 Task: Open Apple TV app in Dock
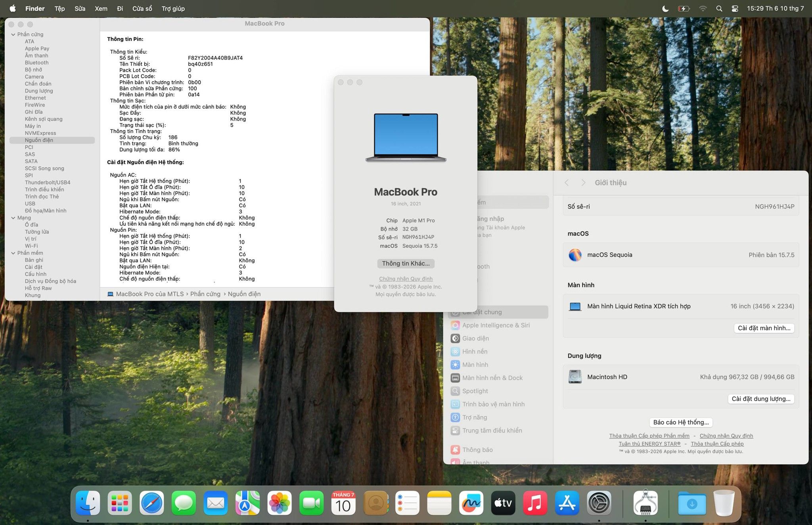(503, 503)
